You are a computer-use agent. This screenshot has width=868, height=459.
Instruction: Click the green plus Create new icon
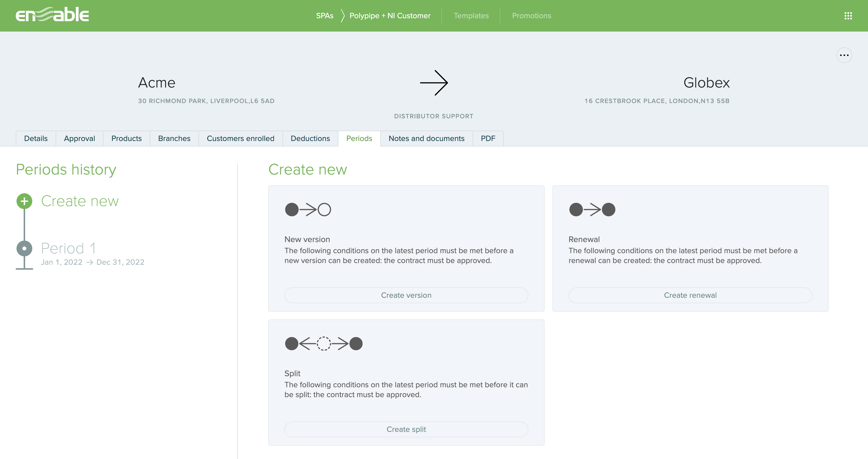coord(24,201)
